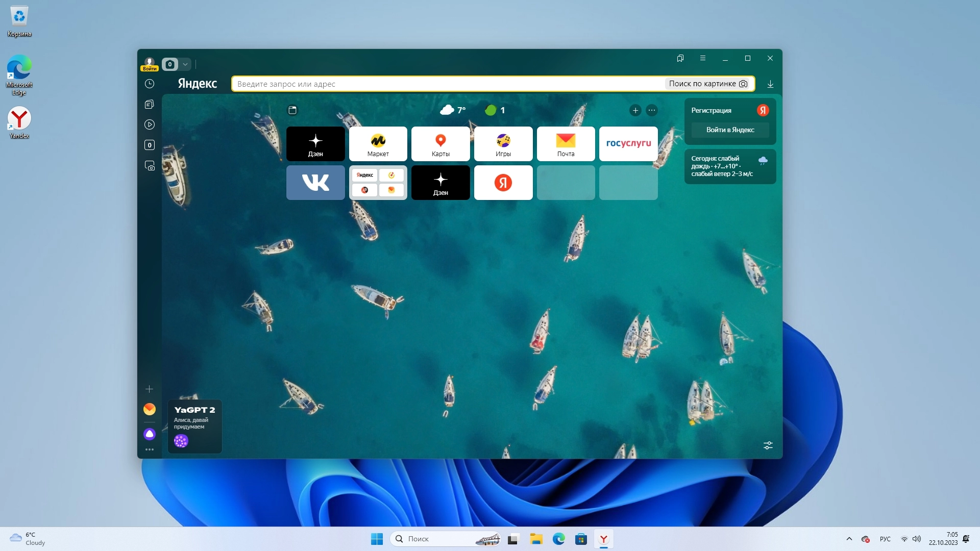Open the VK tile

pos(315,183)
